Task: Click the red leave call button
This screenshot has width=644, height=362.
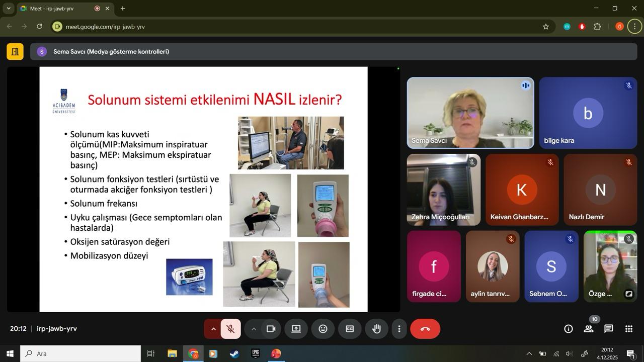Action: point(425,329)
